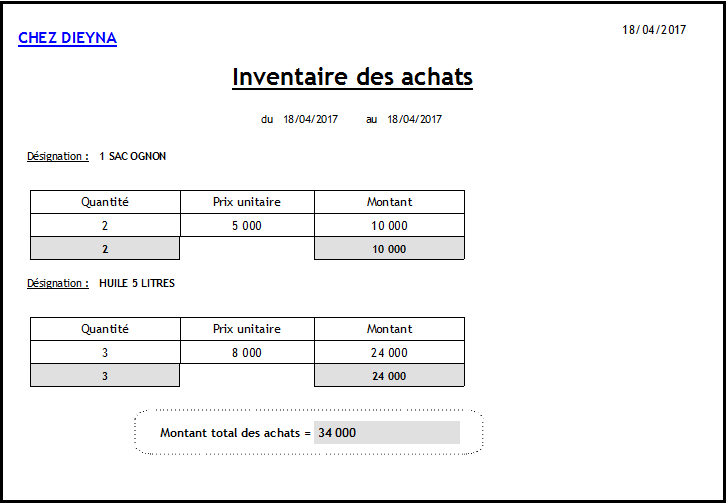This screenshot has height=504, width=726.
Task: Click the 'Montant total des achats' label
Action: pyautogui.click(x=235, y=433)
